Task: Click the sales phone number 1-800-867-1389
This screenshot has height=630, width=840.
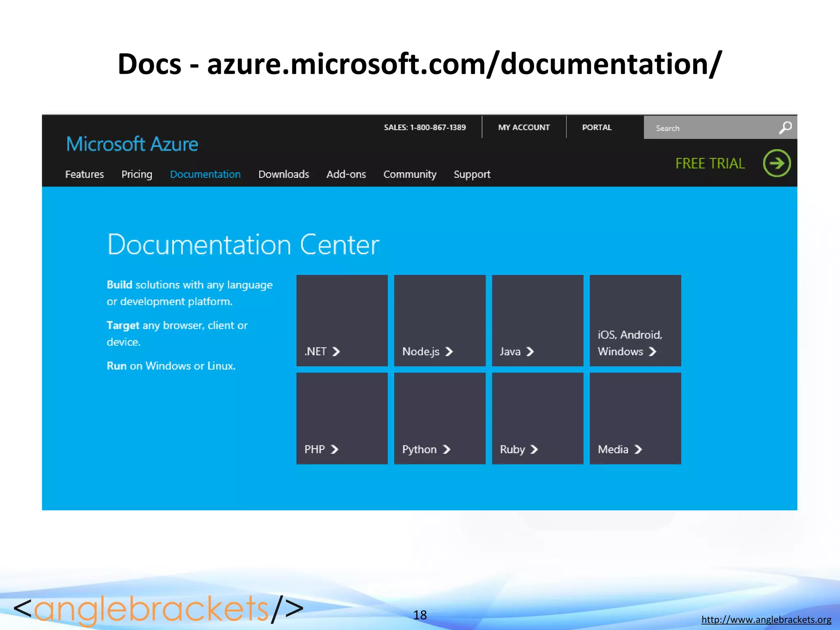Action: [x=438, y=128]
